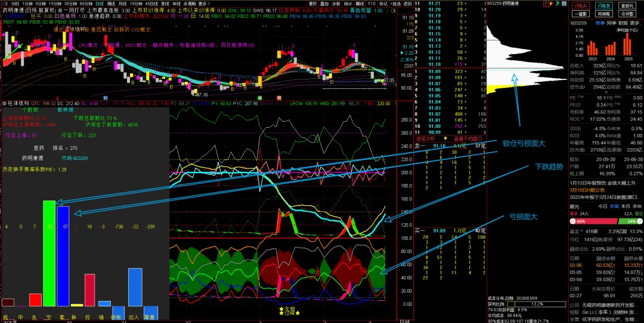The width and height of the screenshot is (644, 323).
Task: Add stock via +自选 button
Action: 395,4
